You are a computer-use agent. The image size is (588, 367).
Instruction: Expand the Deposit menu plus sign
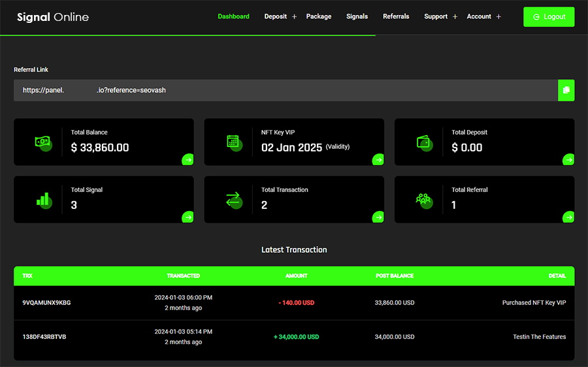(x=294, y=17)
